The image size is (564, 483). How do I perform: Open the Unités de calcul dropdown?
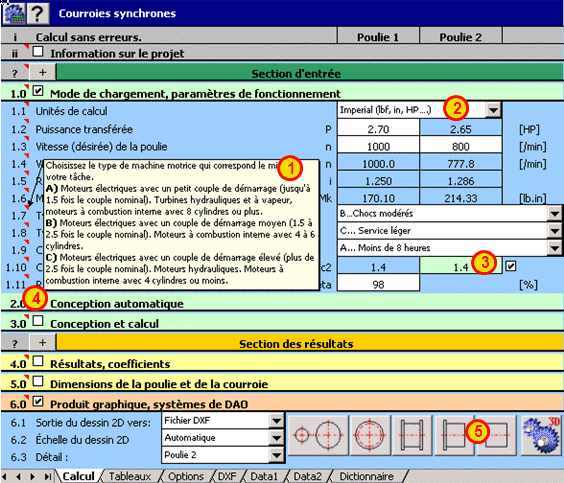pyautogui.click(x=493, y=110)
